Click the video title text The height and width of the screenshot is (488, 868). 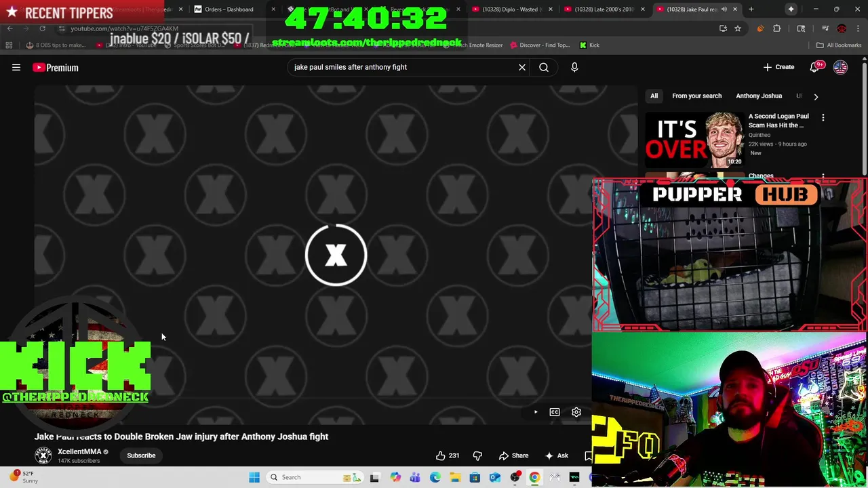(181, 436)
